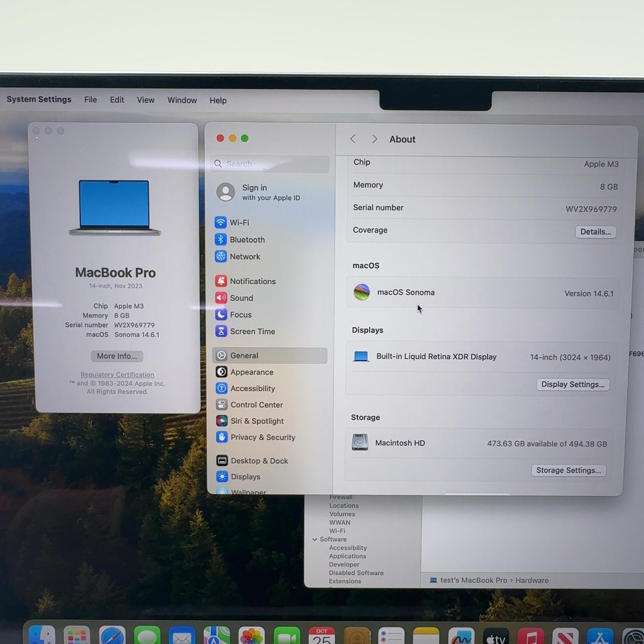Open Privacy & Security settings
This screenshot has width=644, height=644.
point(263,437)
